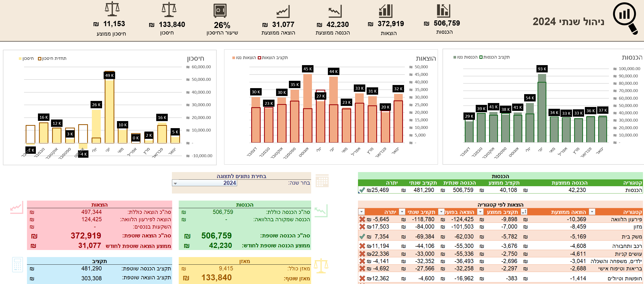The width and height of the screenshot is (644, 284).
Task: Click the yellow חיסכון legend swatch
Action: (20, 59)
